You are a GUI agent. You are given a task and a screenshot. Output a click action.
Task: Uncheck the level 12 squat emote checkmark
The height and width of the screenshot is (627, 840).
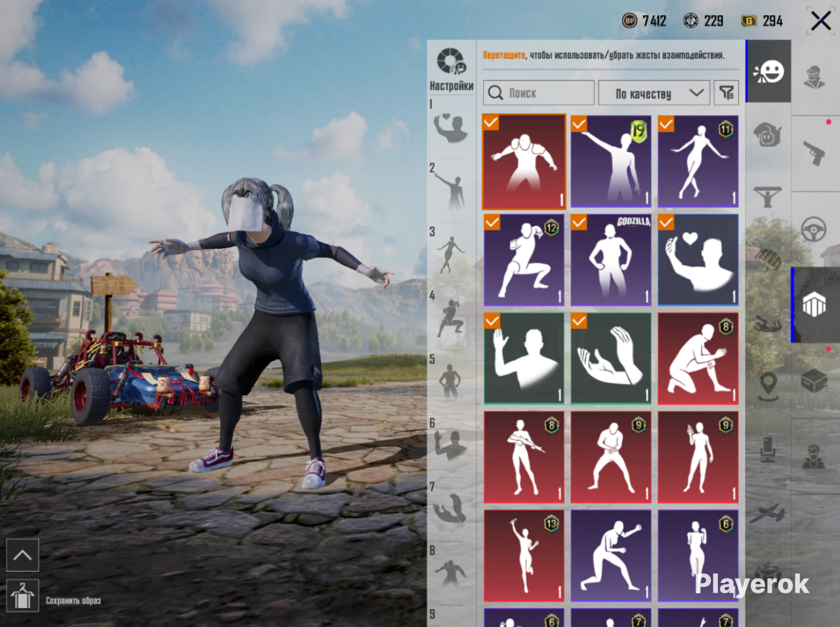click(492, 222)
